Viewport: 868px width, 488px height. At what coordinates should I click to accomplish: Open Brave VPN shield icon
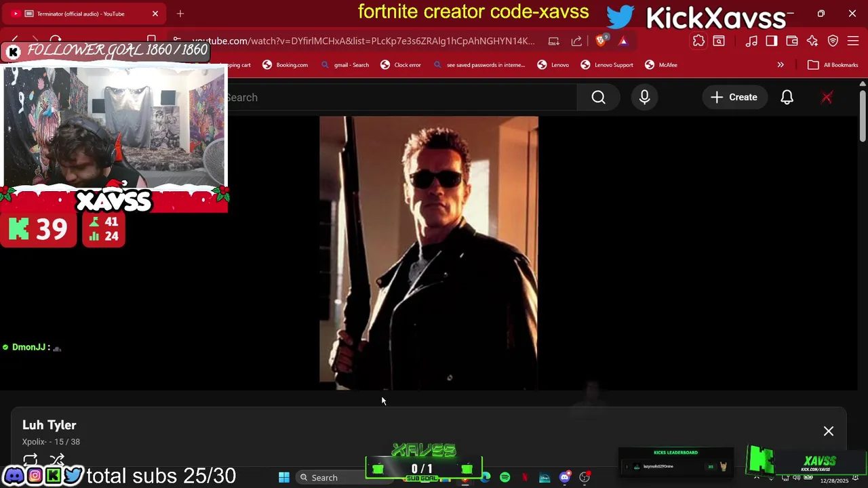(x=833, y=41)
